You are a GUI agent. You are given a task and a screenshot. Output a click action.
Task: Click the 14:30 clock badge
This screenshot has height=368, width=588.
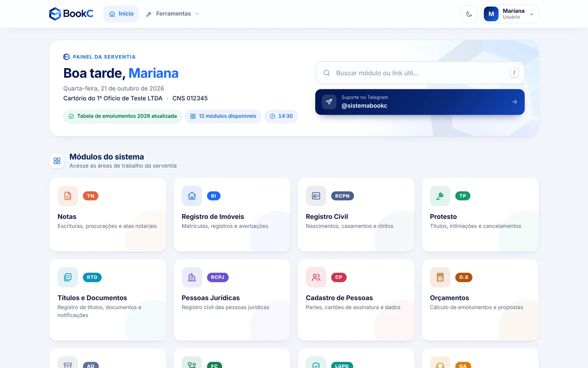point(281,116)
